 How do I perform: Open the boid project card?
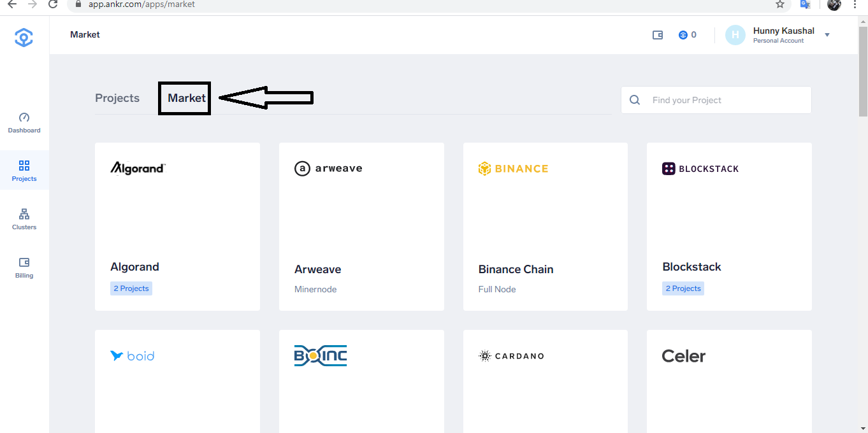[x=177, y=381]
